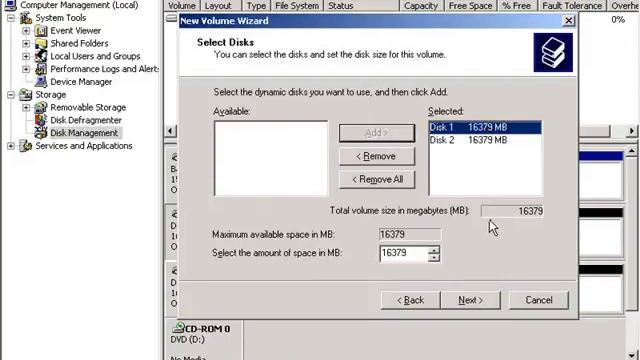Collapse the Storage tree node
The width and height of the screenshot is (640, 360).
(11, 95)
